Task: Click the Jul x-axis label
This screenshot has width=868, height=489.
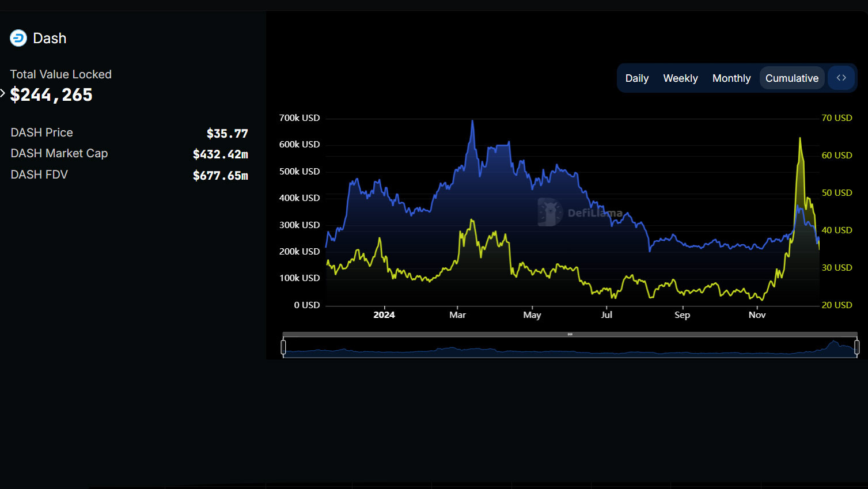Action: click(x=607, y=315)
